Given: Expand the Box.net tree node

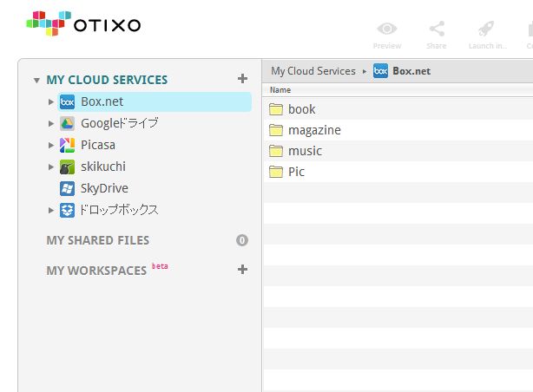Looking at the screenshot, I should pyautogui.click(x=51, y=102).
